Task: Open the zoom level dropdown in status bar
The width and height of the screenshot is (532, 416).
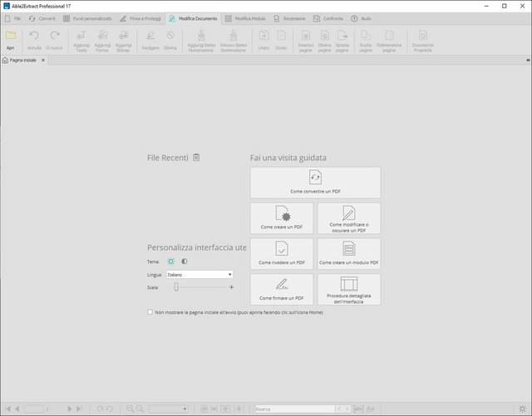Action: 168,409
